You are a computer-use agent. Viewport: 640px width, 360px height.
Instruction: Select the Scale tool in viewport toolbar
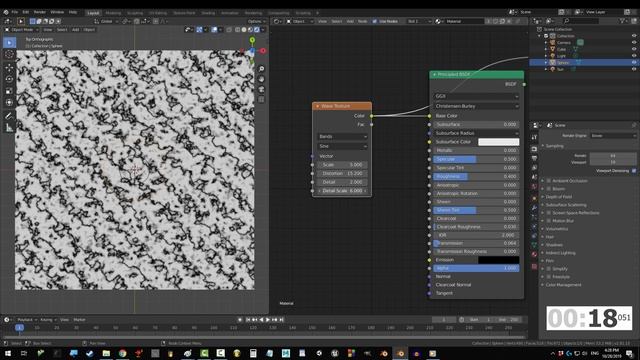click(9, 91)
